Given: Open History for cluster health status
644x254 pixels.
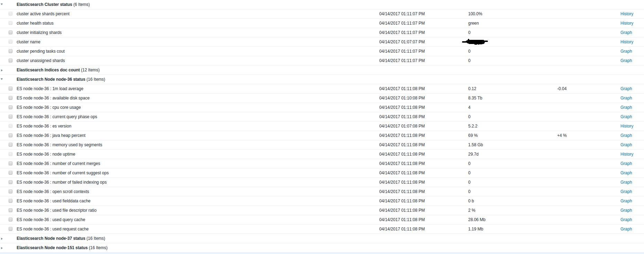Looking at the screenshot, I should point(627,23).
